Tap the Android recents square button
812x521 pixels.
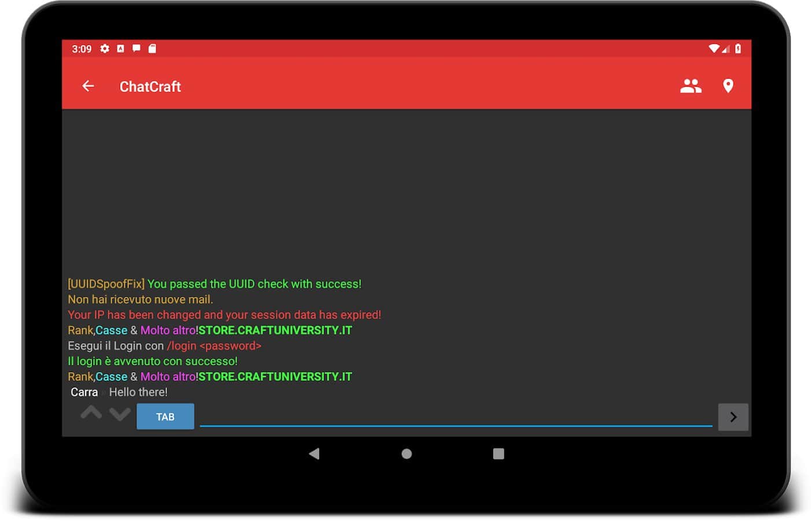499,453
